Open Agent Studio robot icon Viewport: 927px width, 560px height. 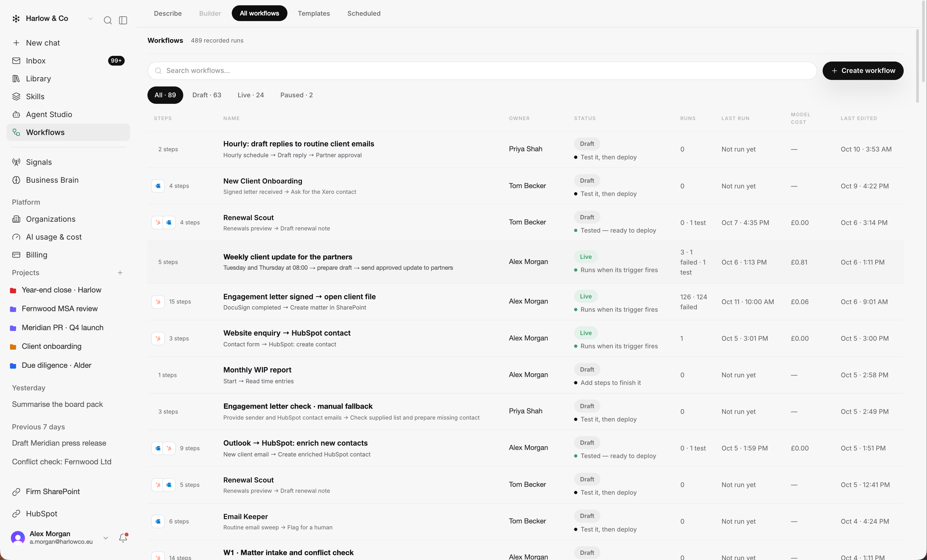(x=16, y=114)
